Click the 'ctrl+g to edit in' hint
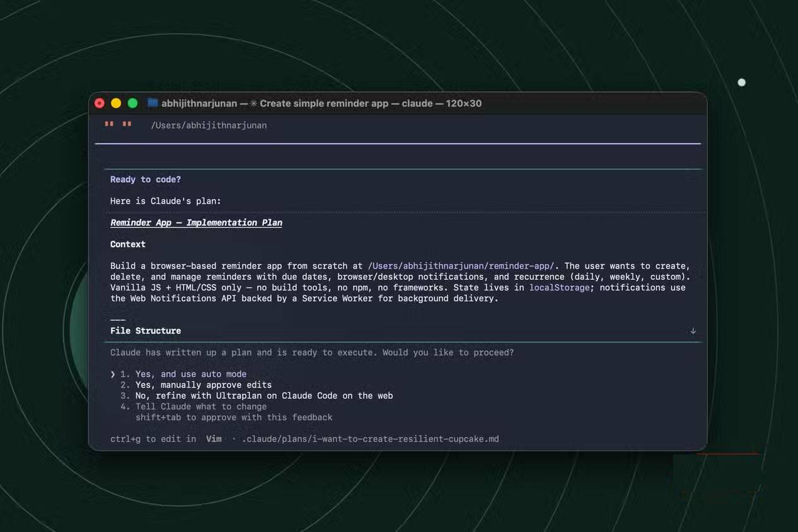 click(153, 439)
